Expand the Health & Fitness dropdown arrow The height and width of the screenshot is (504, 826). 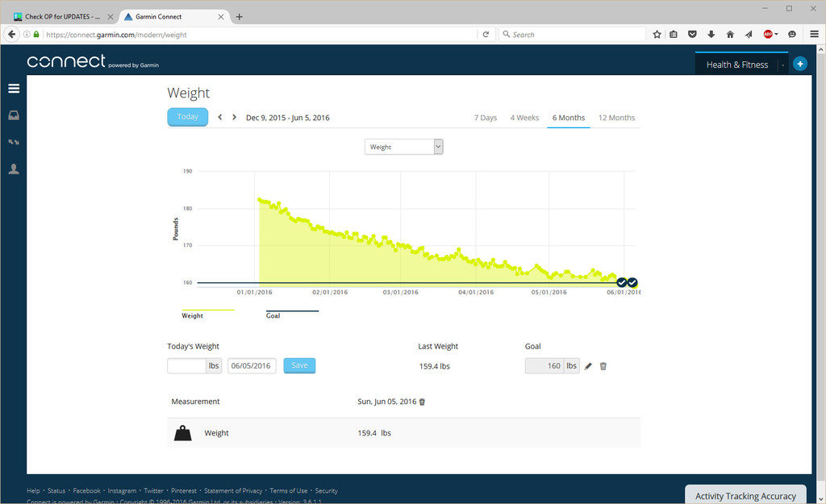pos(782,65)
